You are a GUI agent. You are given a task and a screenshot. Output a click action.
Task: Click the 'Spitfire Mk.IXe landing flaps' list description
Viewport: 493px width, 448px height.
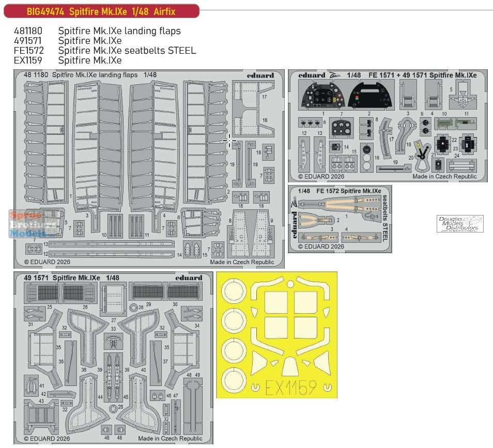click(119, 31)
